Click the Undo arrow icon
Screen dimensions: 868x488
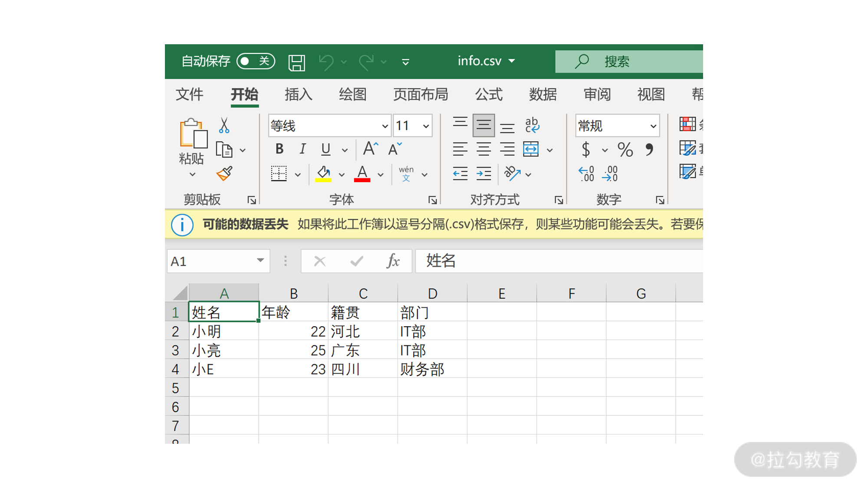point(327,62)
